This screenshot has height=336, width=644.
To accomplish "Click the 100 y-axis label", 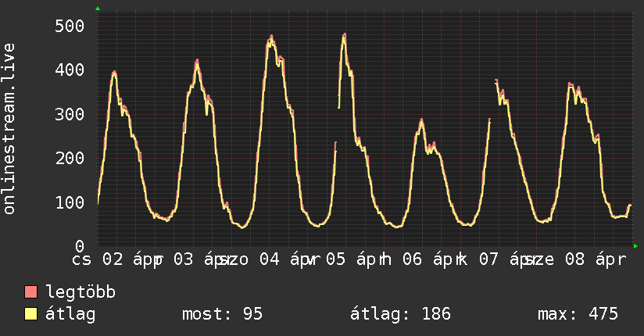I will [69, 202].
